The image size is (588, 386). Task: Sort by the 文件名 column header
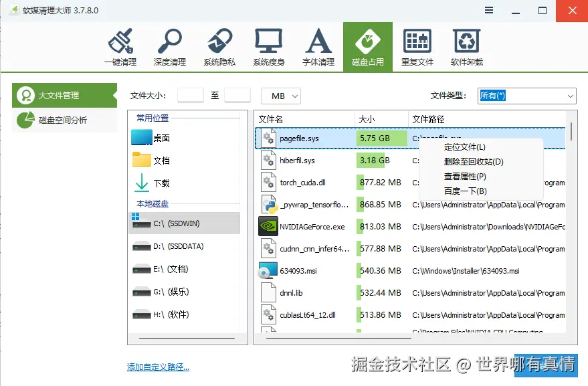(304, 119)
